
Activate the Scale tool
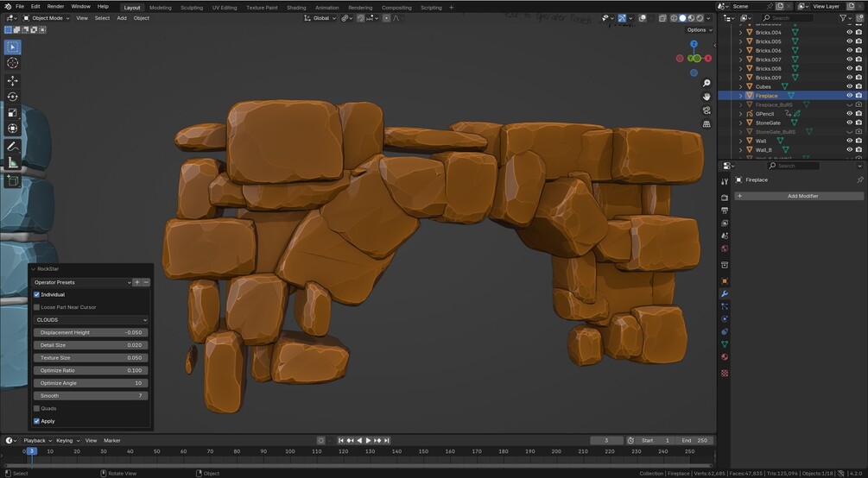coord(13,113)
